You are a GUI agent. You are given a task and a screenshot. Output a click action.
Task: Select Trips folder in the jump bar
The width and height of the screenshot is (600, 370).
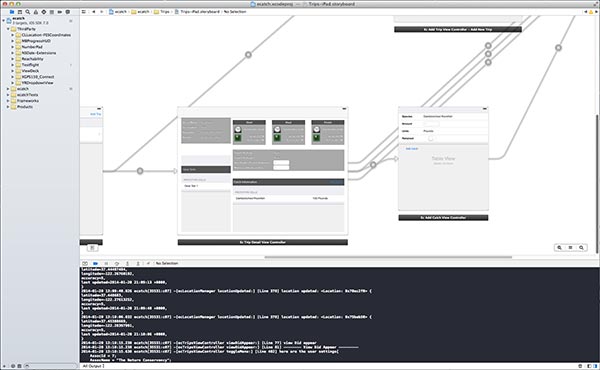[162, 12]
